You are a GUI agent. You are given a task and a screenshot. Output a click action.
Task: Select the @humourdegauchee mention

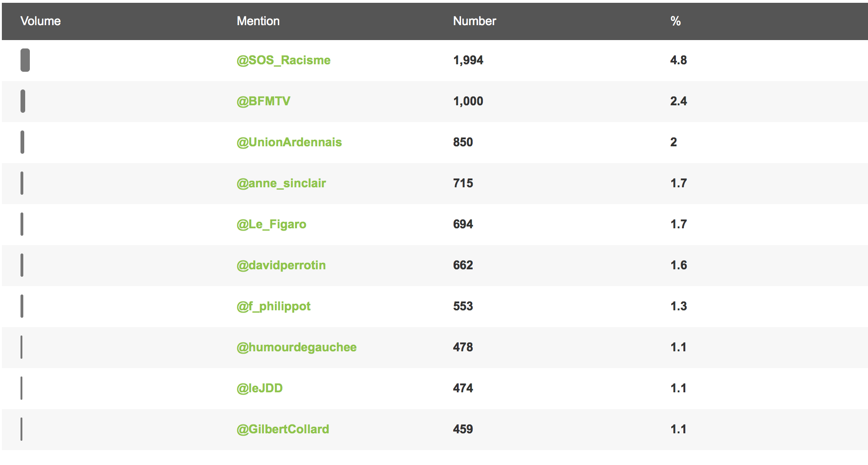[296, 348]
